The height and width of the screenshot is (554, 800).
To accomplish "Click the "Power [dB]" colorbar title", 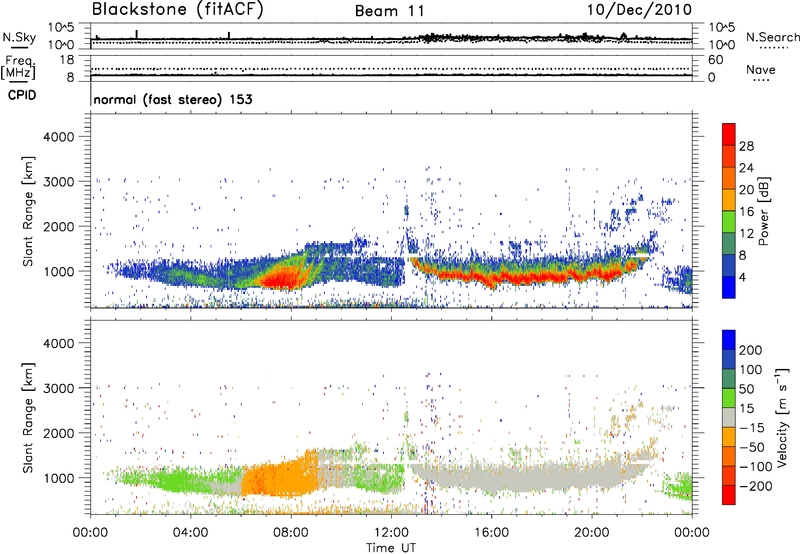I will pos(763,212).
